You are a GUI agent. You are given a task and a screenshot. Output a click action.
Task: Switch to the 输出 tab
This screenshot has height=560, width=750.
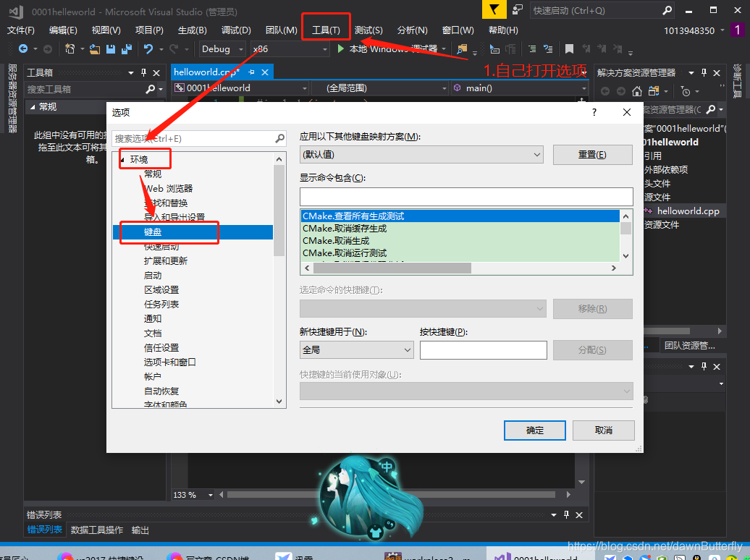tap(140, 530)
